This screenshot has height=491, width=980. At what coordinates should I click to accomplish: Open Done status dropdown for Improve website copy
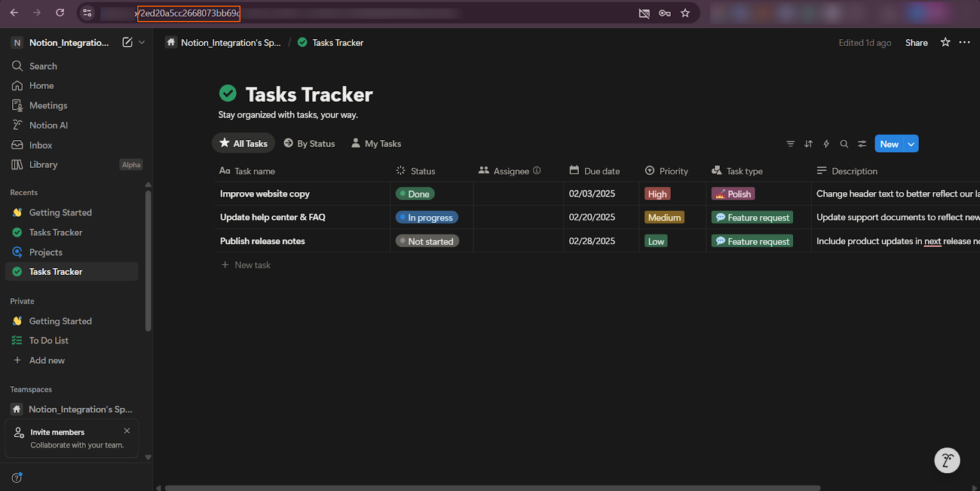point(415,194)
